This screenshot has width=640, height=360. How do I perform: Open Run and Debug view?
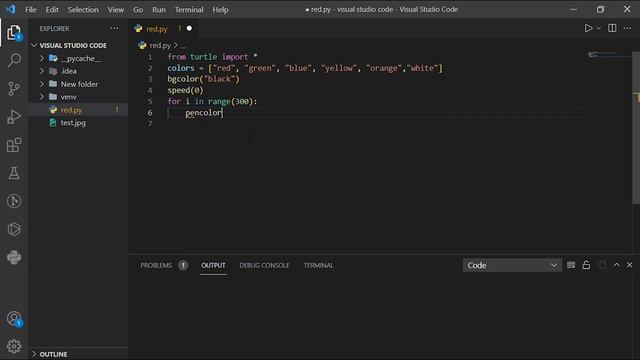point(14,117)
